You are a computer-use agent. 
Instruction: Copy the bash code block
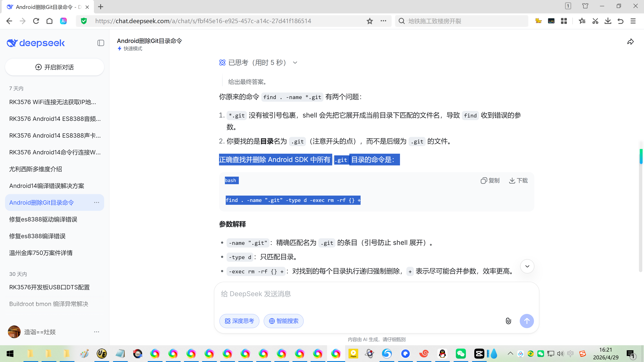[490, 180]
